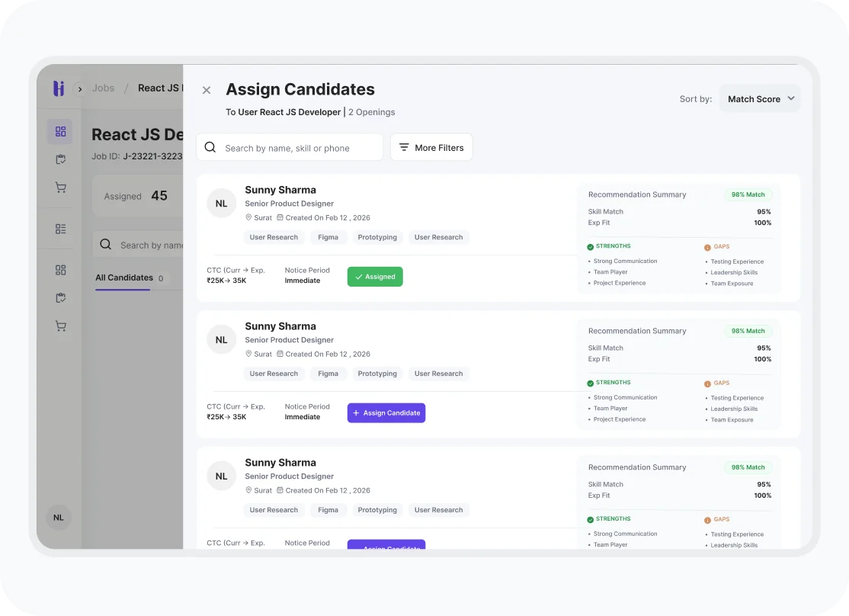Go to Jobs in the breadcrumb
This screenshot has height=616, width=849.
(x=104, y=88)
